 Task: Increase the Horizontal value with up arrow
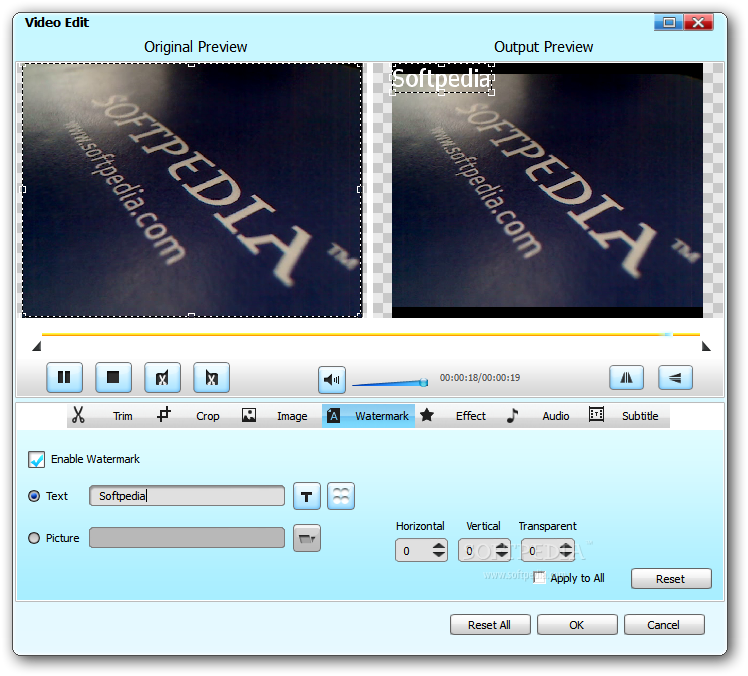point(439,546)
